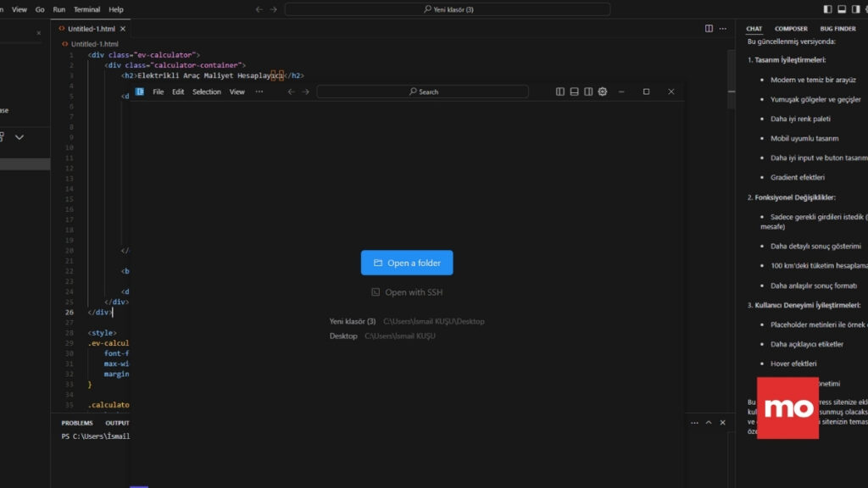
Task: Choose Open with SSH option
Action: pyautogui.click(x=407, y=292)
